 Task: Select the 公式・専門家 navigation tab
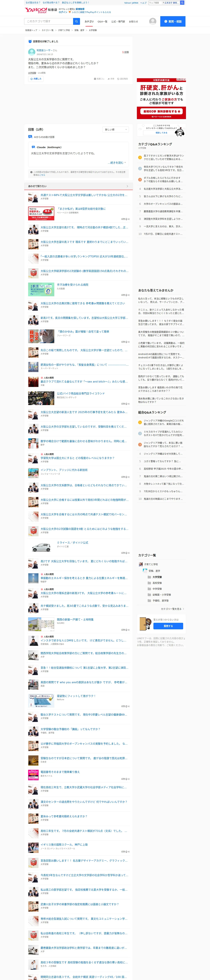(118, 22)
